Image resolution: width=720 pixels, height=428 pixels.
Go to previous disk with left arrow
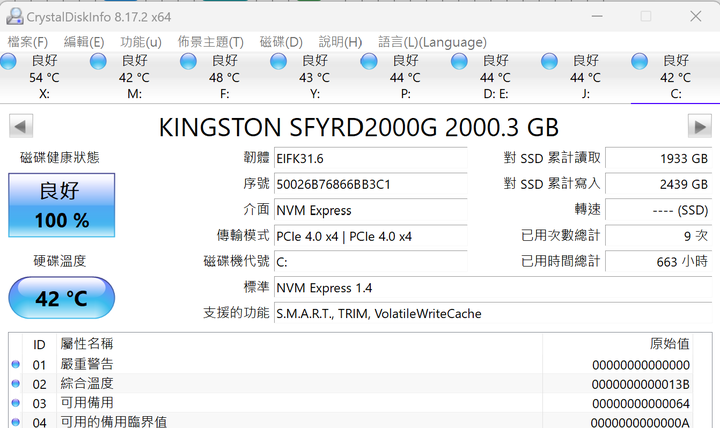click(21, 126)
